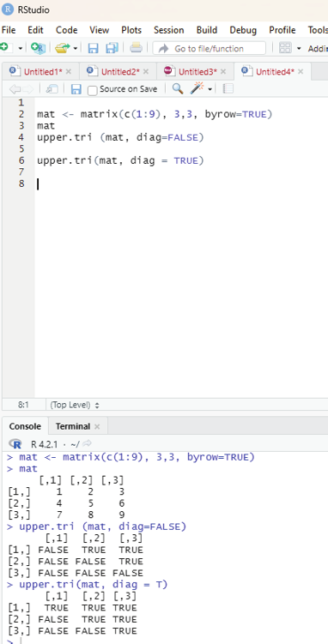Open the (Top Level) scope selector
Viewport: 328px width, 644px height.
pyautogui.click(x=75, y=405)
